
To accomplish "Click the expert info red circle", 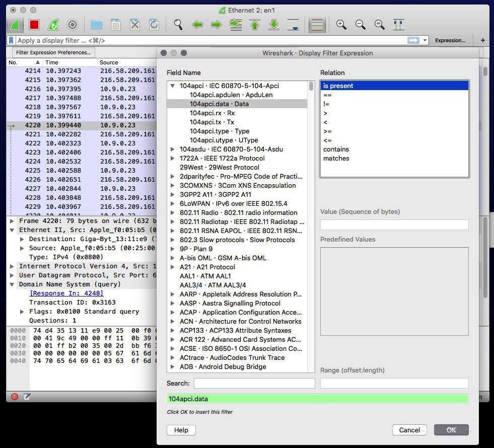I will point(15,397).
